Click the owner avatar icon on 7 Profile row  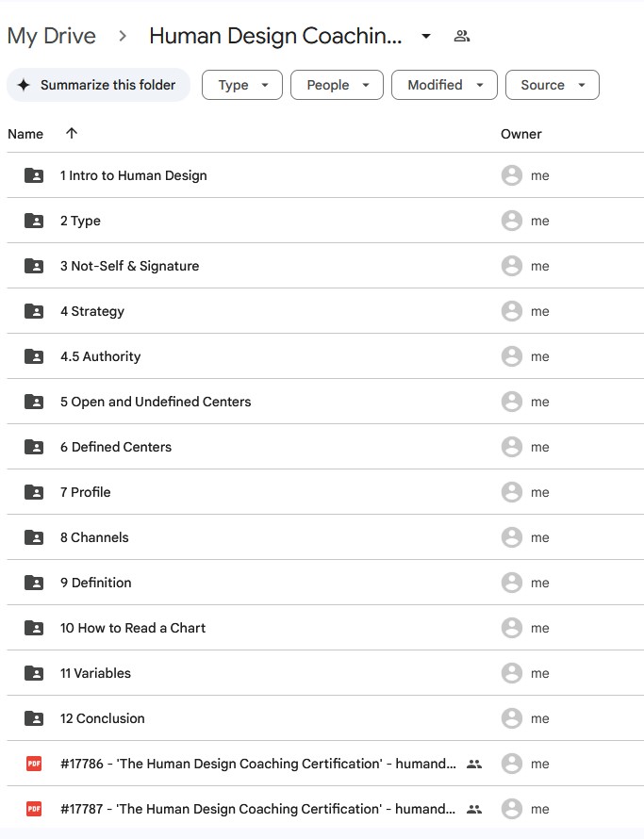point(511,492)
